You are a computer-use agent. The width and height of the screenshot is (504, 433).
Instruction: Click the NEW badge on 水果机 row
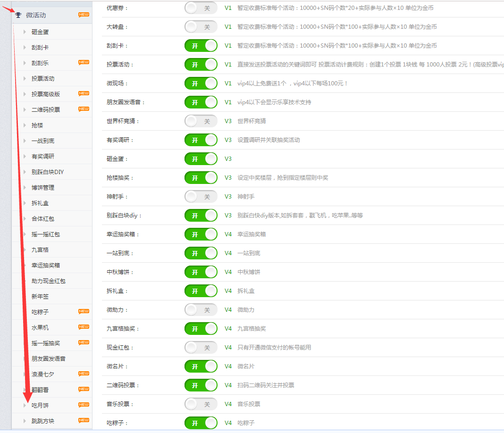tap(84, 327)
